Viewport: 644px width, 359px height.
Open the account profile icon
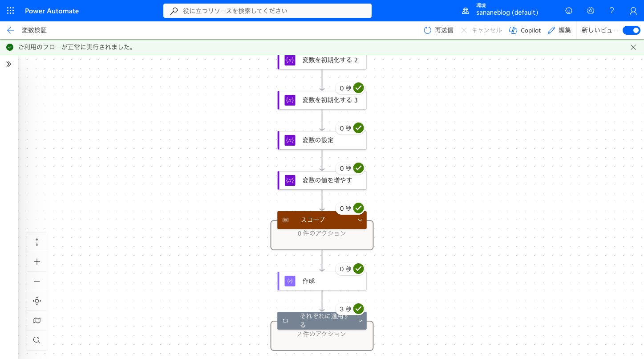tap(633, 11)
